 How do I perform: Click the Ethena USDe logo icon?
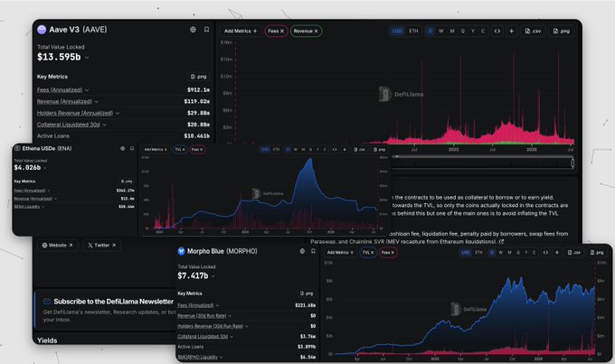(x=17, y=148)
